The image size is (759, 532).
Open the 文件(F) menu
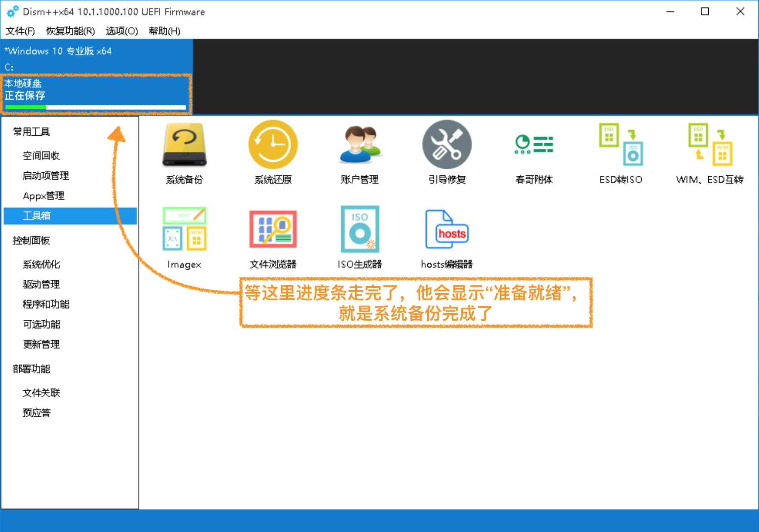click(x=19, y=31)
